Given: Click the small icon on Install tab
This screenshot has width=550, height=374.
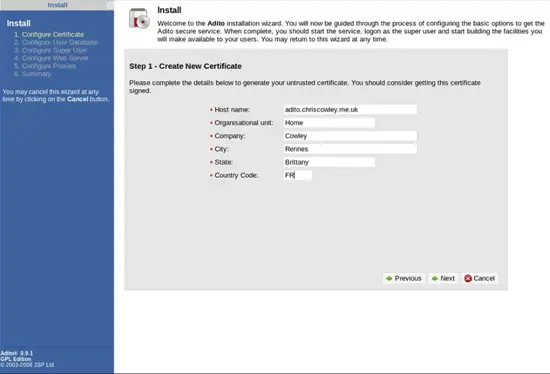Looking at the screenshot, I should coord(109,5).
